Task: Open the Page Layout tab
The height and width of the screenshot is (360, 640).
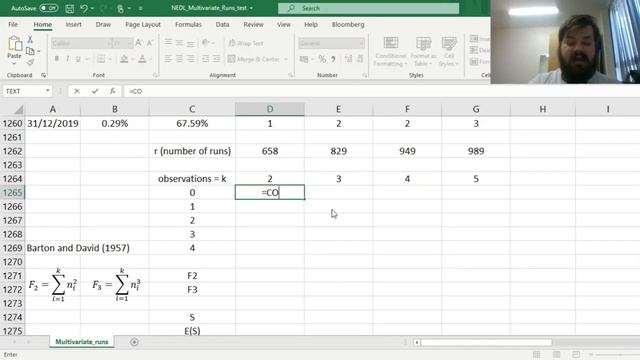Action: (143, 24)
